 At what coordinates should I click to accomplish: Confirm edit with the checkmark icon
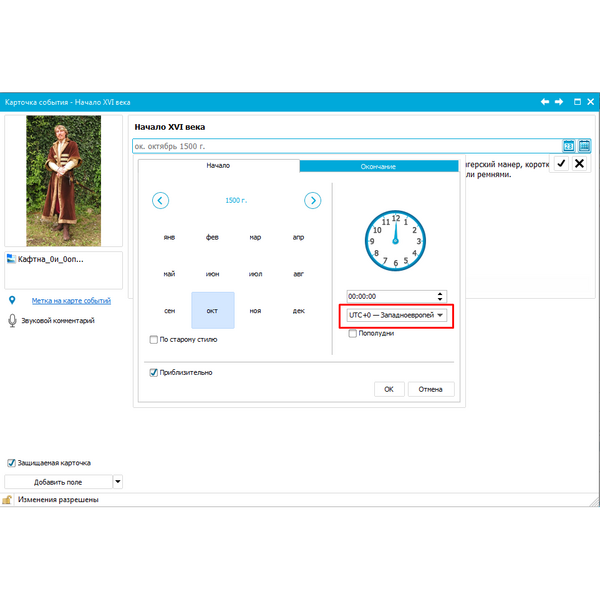pos(561,164)
